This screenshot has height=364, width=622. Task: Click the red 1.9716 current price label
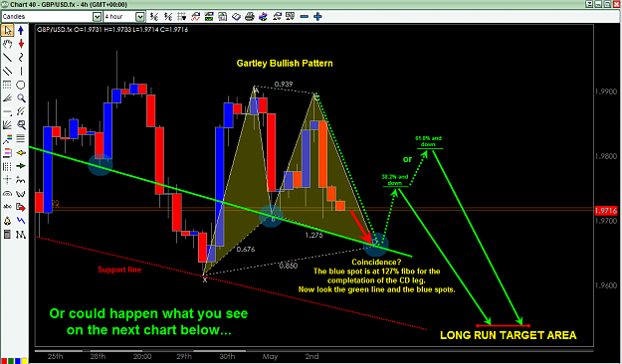[x=606, y=211]
